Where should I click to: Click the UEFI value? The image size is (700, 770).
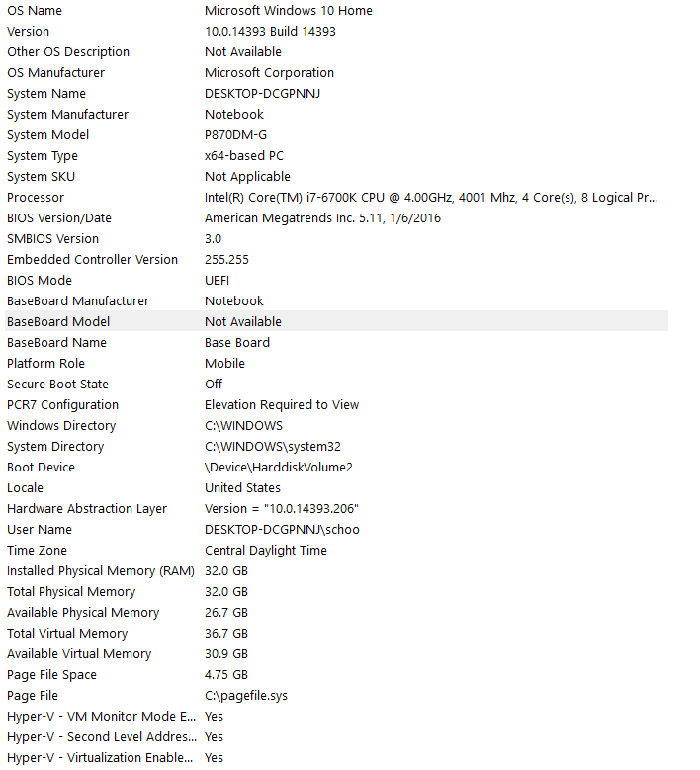(218, 281)
